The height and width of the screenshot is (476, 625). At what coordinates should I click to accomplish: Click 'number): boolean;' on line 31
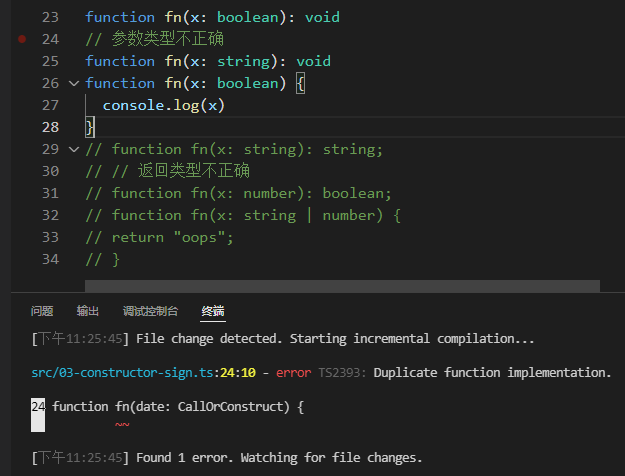pyautogui.click(x=317, y=193)
